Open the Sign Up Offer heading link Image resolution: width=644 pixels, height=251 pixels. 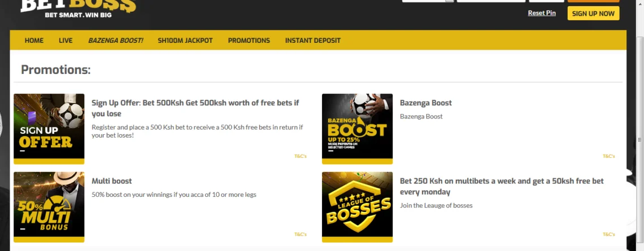195,108
